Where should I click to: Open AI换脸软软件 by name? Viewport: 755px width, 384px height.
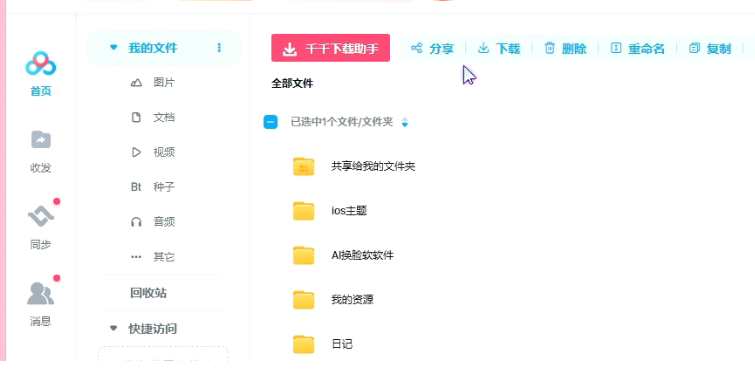pyautogui.click(x=362, y=255)
